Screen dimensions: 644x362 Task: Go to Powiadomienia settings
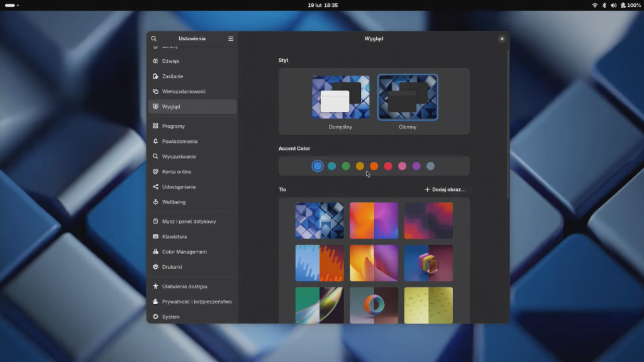192,141
